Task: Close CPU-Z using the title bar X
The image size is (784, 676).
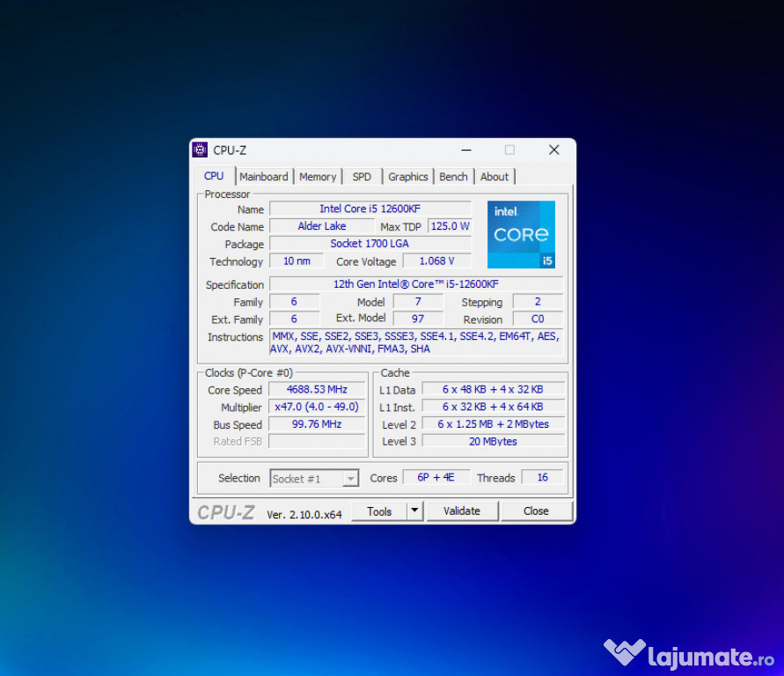Action: pos(553,150)
